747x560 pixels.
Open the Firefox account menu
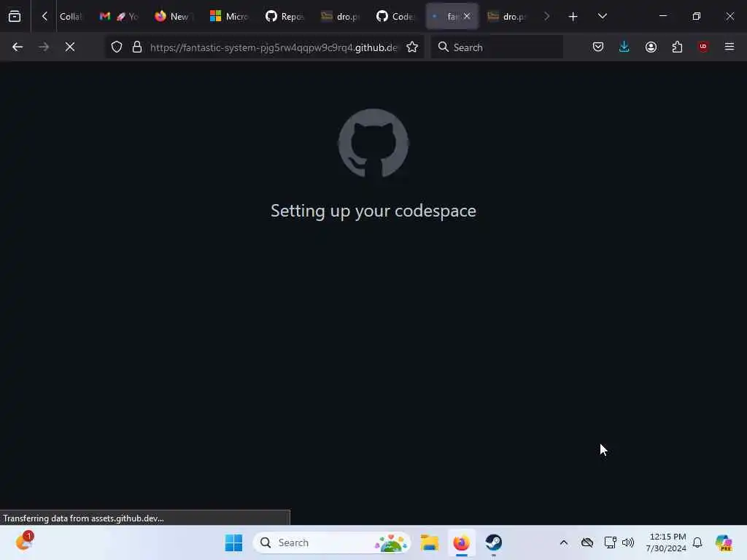(651, 47)
